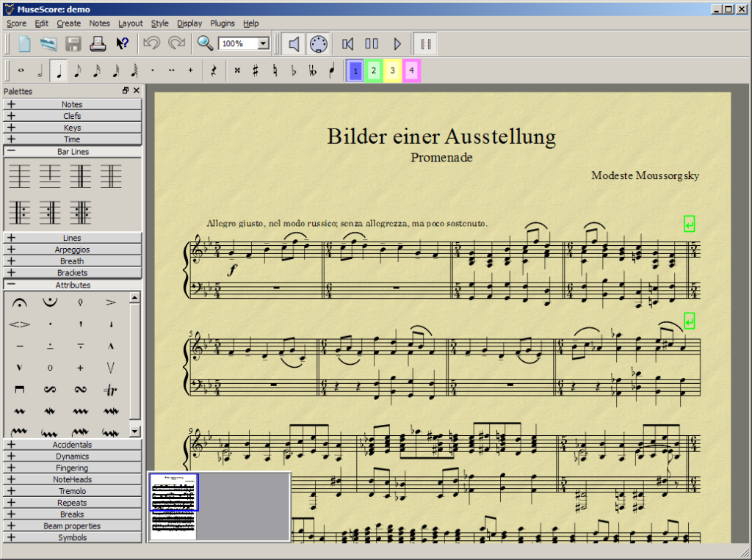Apply the double flat accidental from toolbar
The height and width of the screenshot is (560, 752).
click(313, 70)
